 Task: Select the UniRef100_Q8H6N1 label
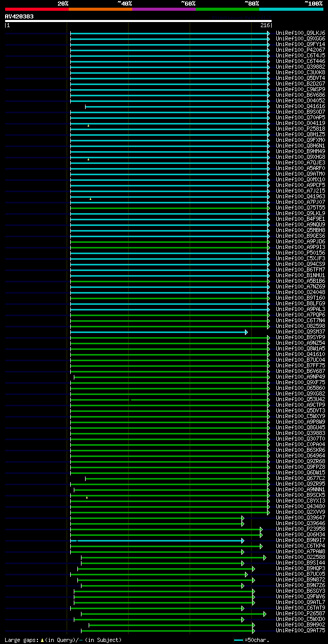point(300,146)
